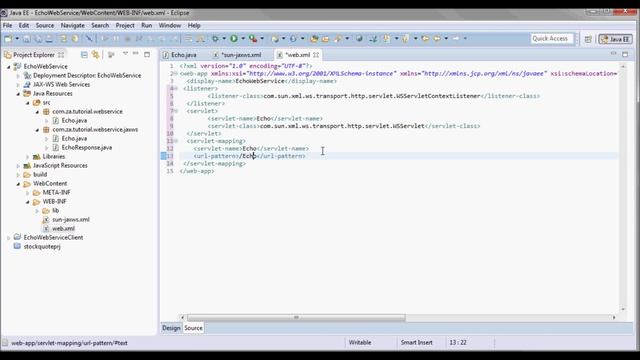640x360 pixels.
Task: Open the Window menu
Action: pos(169,25)
